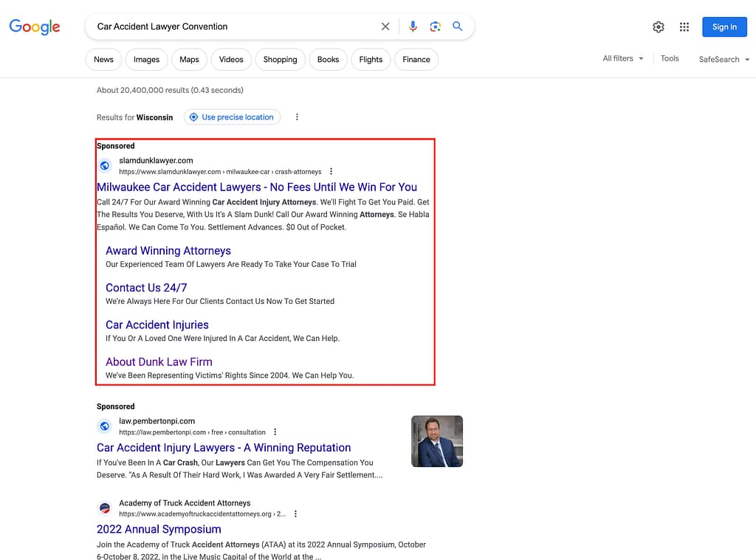
Task: Open Milwaukee Car Accident Lawyers ad headline
Action: [x=256, y=187]
